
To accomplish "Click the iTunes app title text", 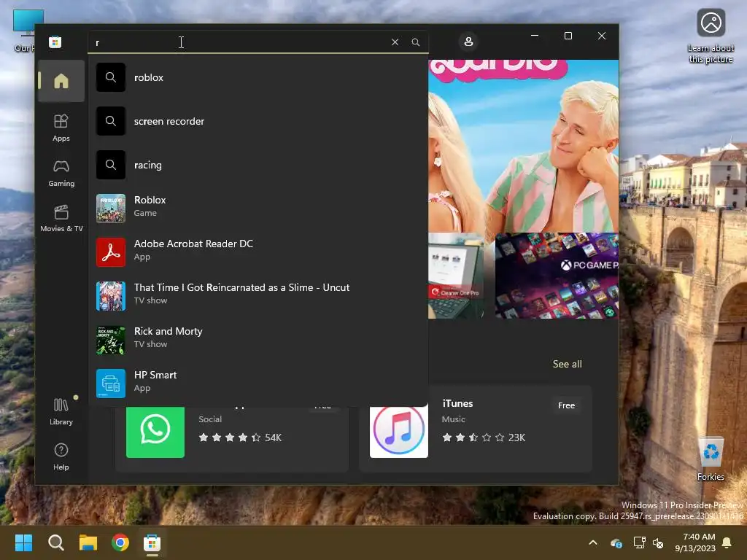I will pos(457,403).
